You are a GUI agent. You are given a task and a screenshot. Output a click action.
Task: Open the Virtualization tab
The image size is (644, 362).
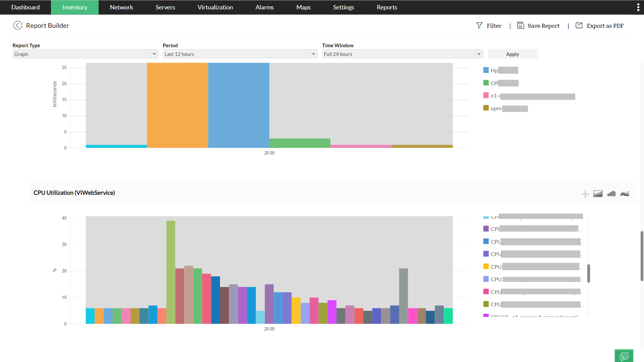click(x=215, y=7)
